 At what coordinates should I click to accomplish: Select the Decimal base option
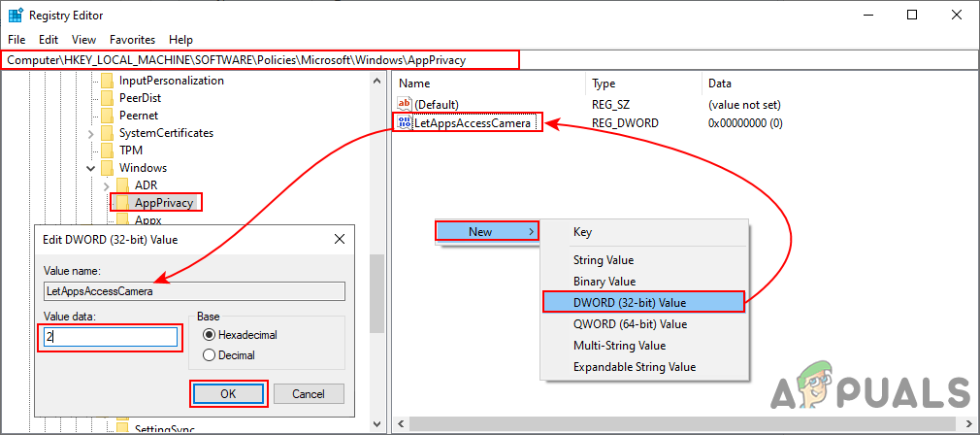pyautogui.click(x=208, y=354)
